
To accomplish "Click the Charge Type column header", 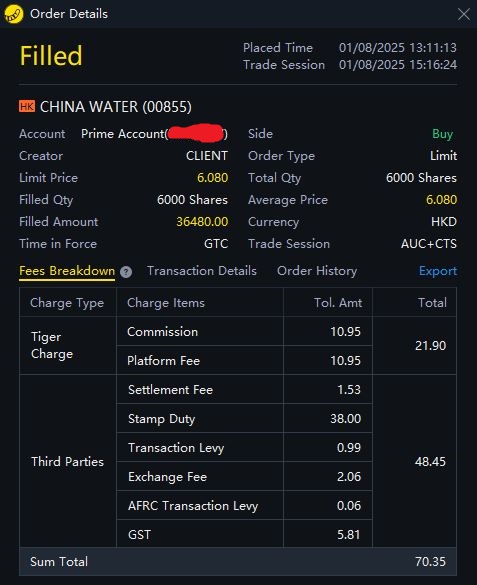I will pyautogui.click(x=67, y=303).
